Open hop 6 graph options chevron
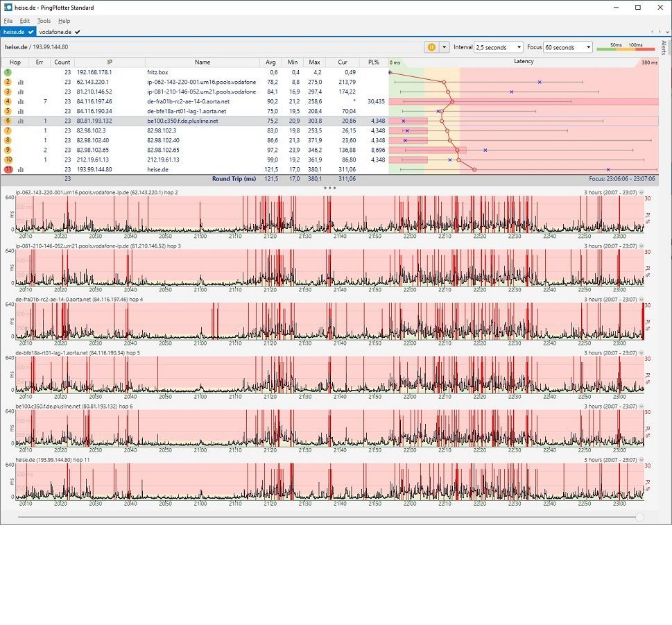Screen dimensions: 672x625 coord(641,406)
